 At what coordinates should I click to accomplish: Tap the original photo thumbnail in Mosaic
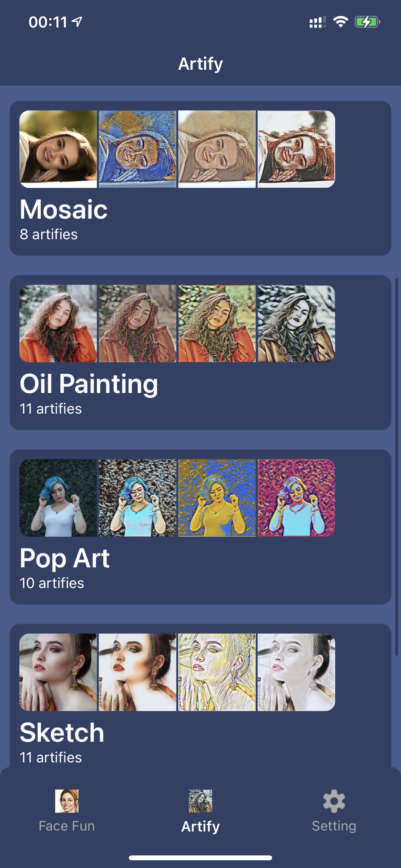coord(58,149)
